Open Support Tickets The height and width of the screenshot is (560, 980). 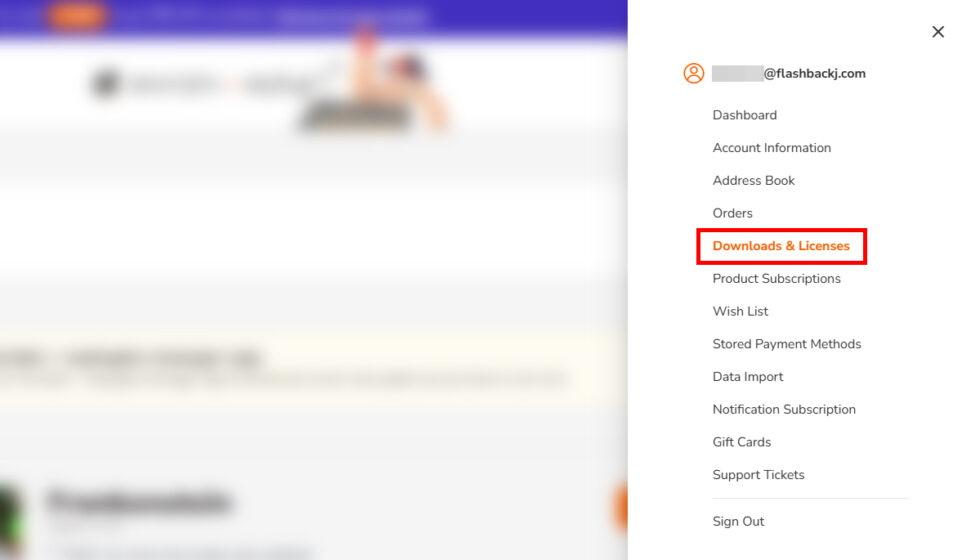(758, 475)
